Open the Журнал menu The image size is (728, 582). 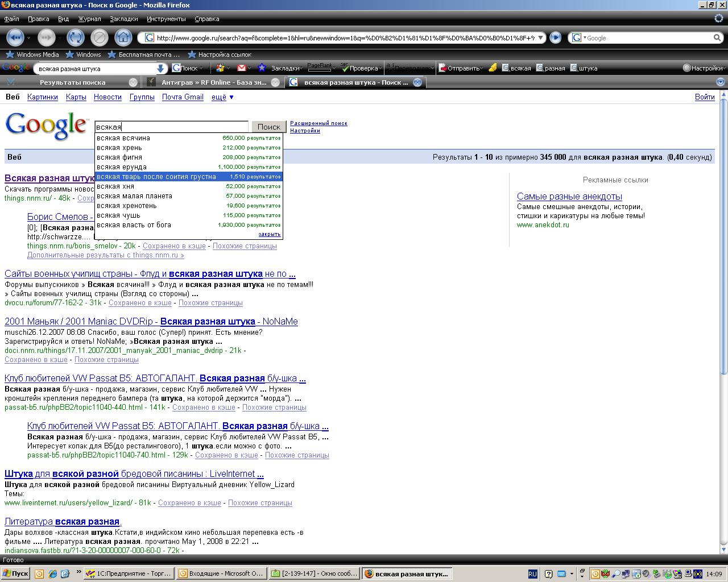(x=89, y=19)
